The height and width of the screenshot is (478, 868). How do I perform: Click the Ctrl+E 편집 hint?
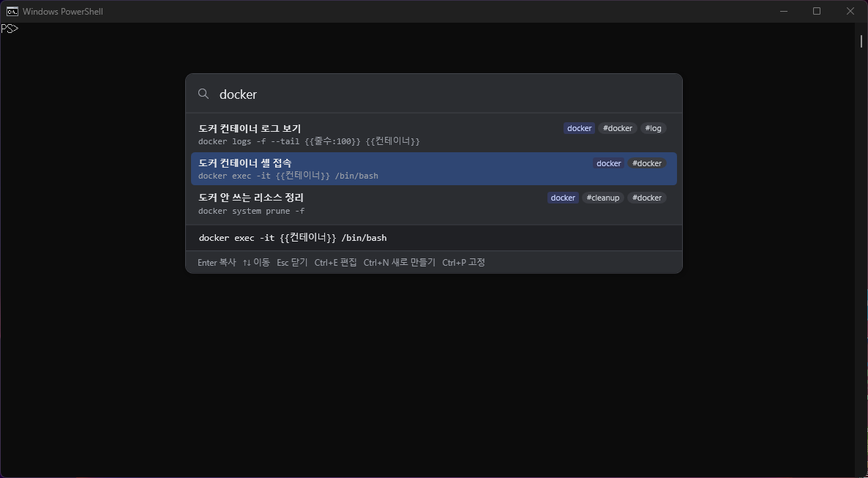click(x=335, y=263)
